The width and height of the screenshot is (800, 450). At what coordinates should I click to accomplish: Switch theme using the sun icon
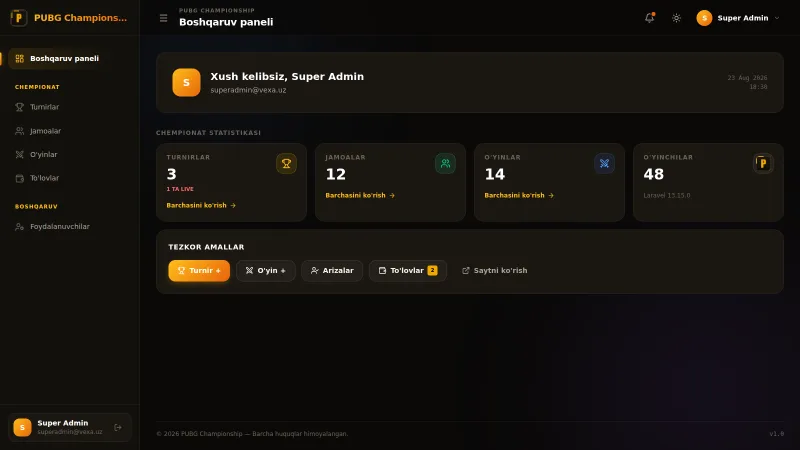pyautogui.click(x=676, y=18)
